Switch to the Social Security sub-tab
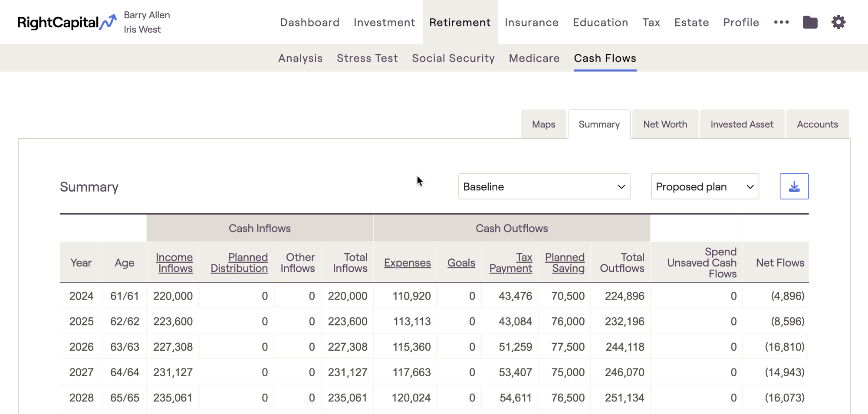 click(453, 58)
